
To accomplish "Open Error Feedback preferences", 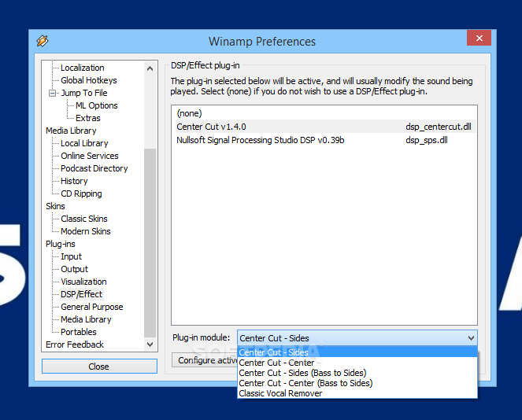I will [x=75, y=344].
